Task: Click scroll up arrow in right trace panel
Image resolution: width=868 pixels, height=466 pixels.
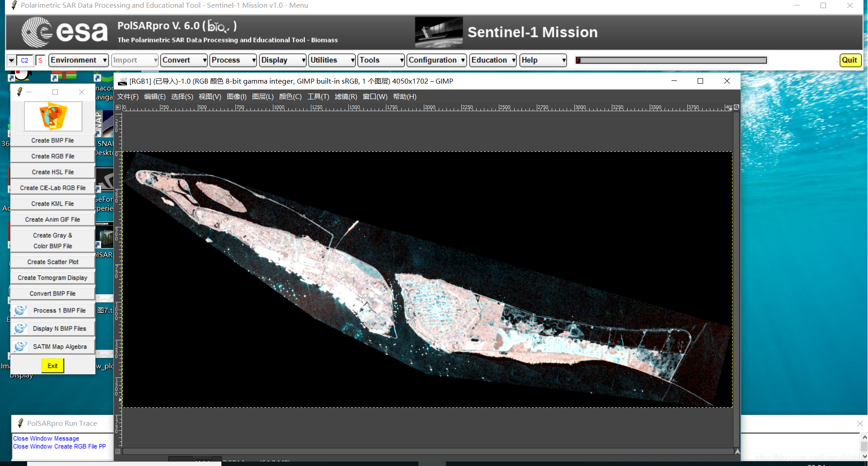Action: 864,438
